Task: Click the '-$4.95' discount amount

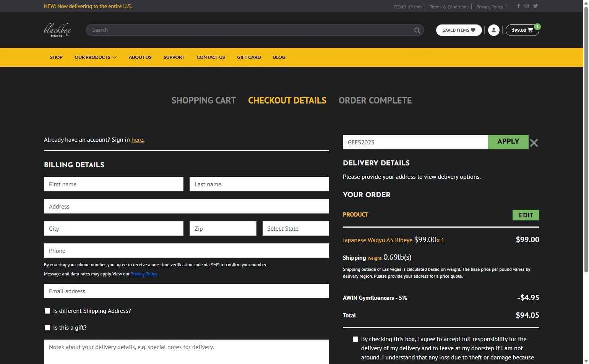Action: (x=528, y=298)
